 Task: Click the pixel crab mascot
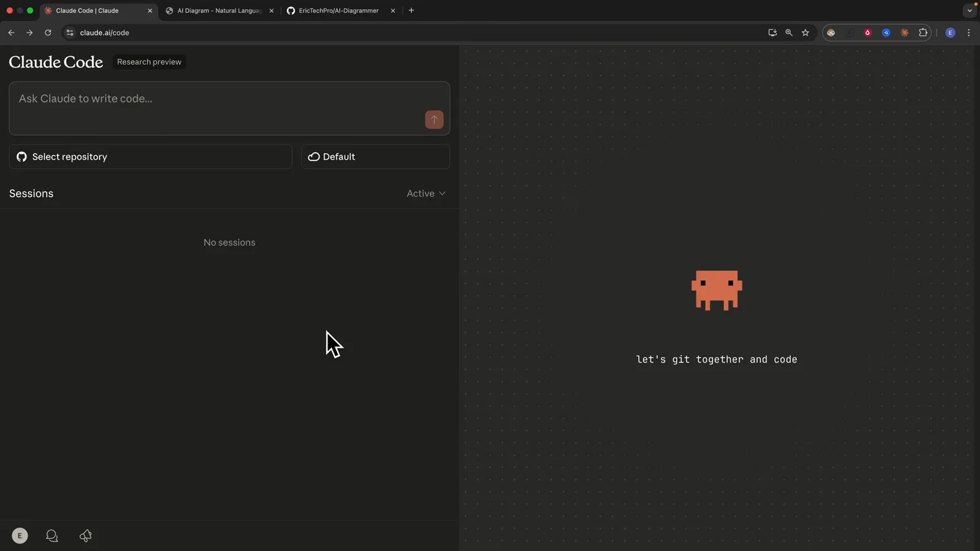(x=717, y=290)
